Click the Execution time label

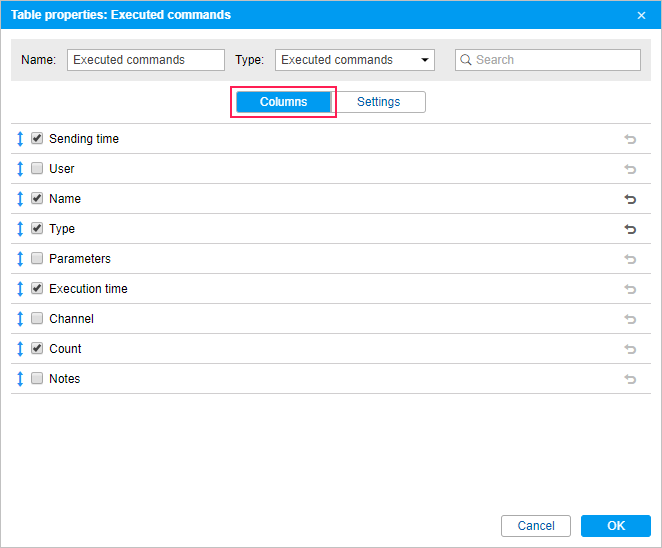pos(88,288)
